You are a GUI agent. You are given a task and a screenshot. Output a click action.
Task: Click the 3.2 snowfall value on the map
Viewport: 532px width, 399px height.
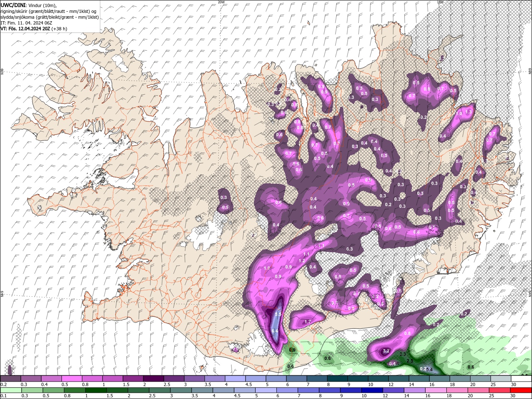(x=386, y=351)
